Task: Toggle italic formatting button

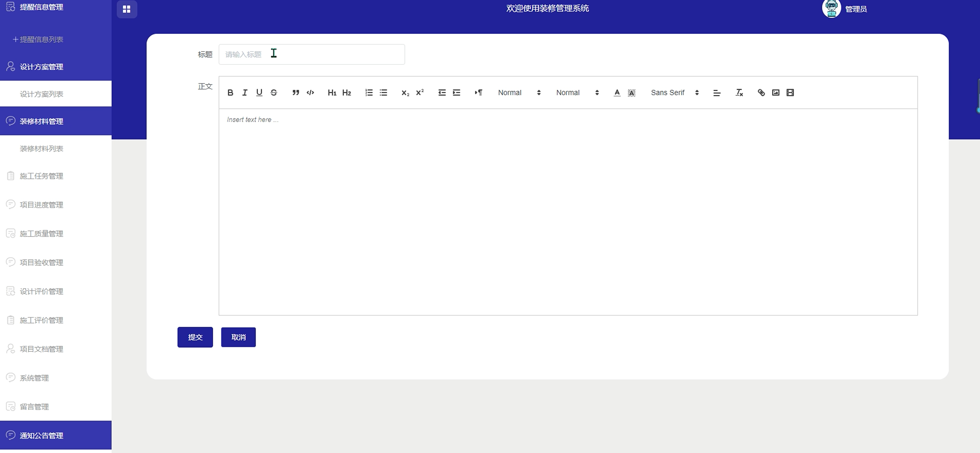Action: (x=245, y=93)
